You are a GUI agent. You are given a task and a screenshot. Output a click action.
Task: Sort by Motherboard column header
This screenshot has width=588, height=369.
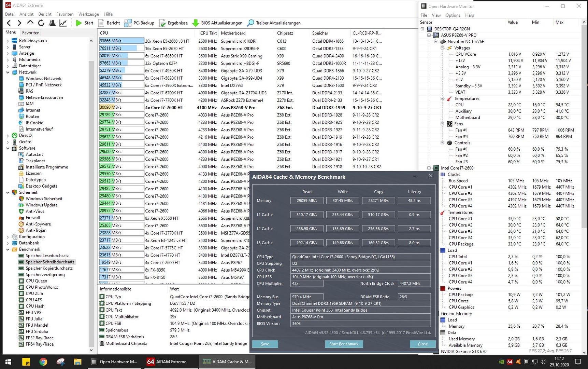pyautogui.click(x=247, y=33)
